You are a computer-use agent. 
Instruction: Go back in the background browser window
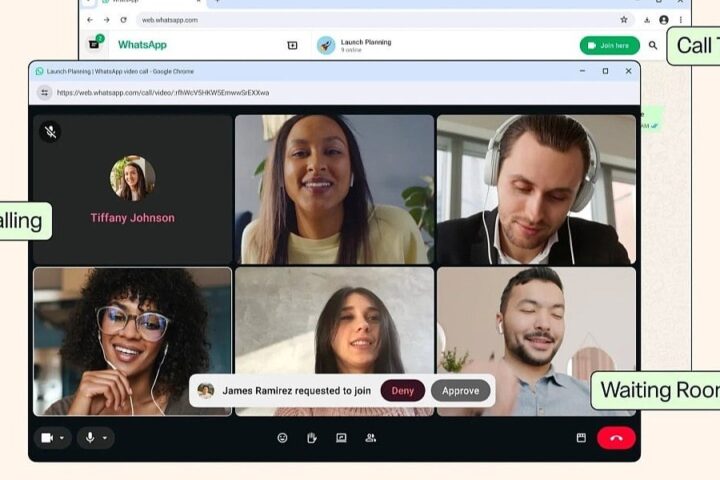[x=90, y=20]
